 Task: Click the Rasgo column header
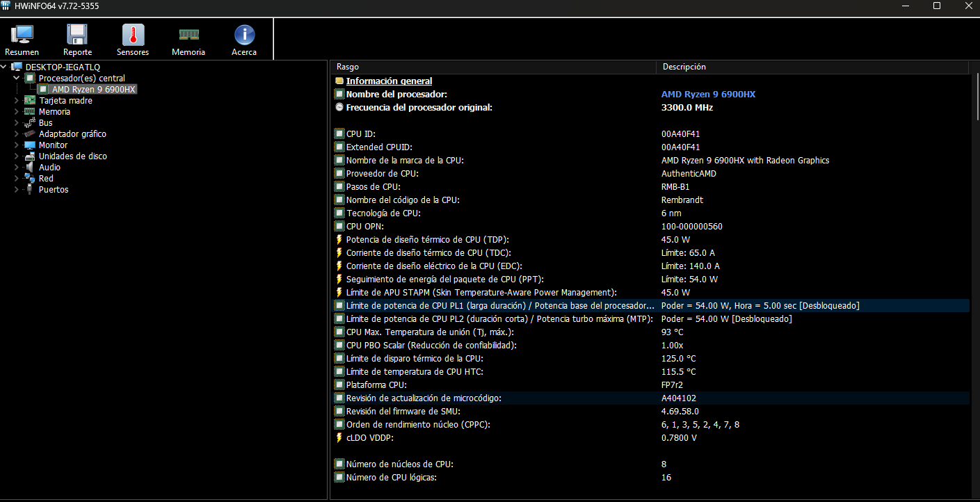(x=493, y=67)
